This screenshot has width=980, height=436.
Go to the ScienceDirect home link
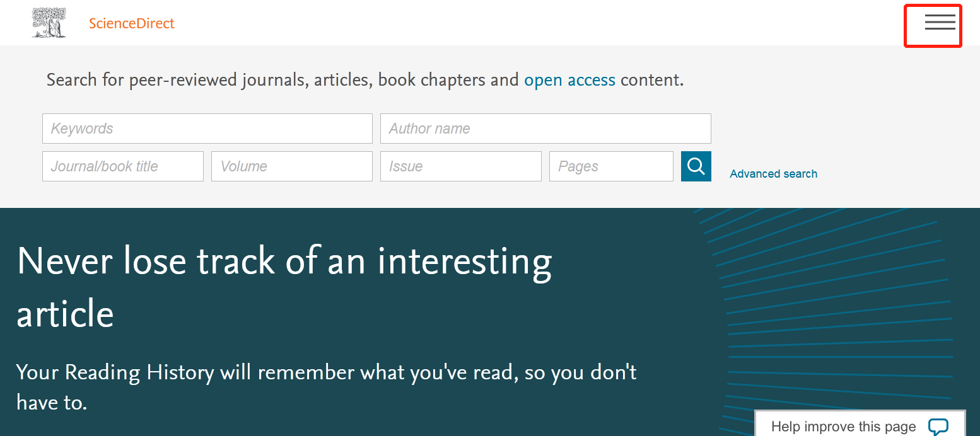(x=131, y=24)
